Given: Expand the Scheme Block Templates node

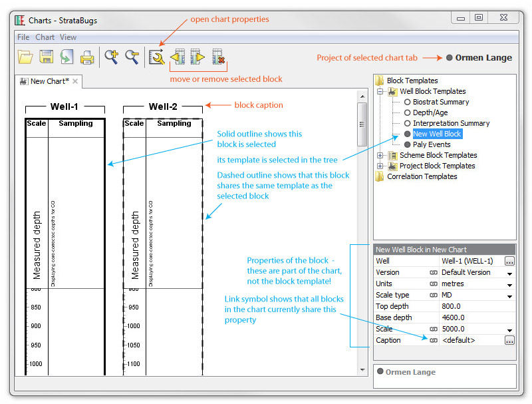Looking at the screenshot, I should click(380, 156).
